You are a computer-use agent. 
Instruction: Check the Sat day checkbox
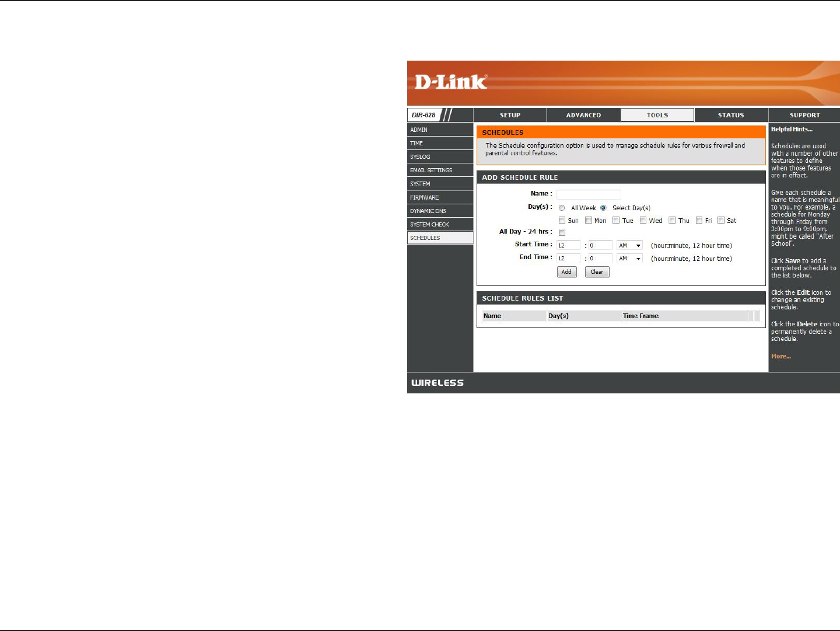click(x=721, y=220)
